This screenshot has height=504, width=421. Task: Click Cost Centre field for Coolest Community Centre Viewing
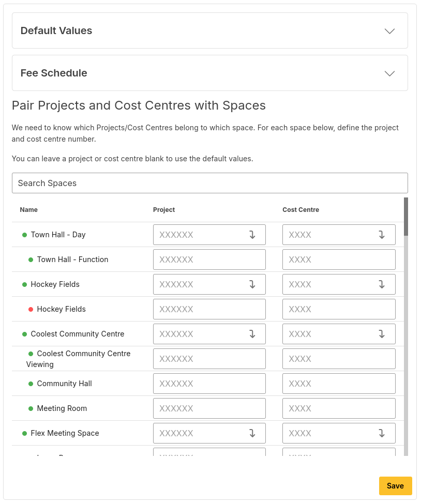pos(339,359)
